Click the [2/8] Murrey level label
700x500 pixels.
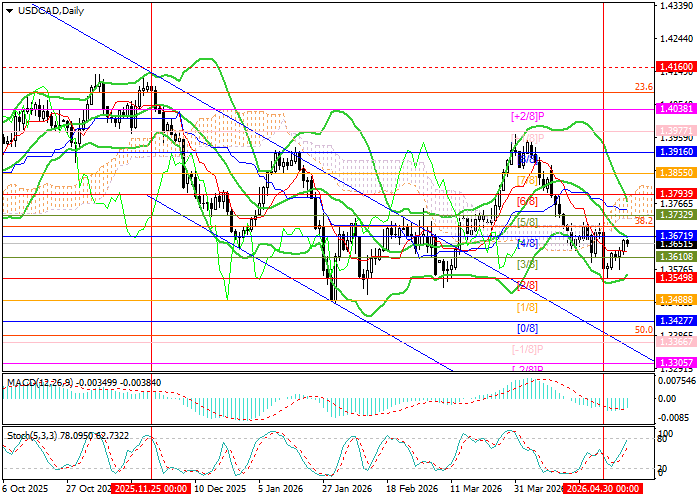527,285
